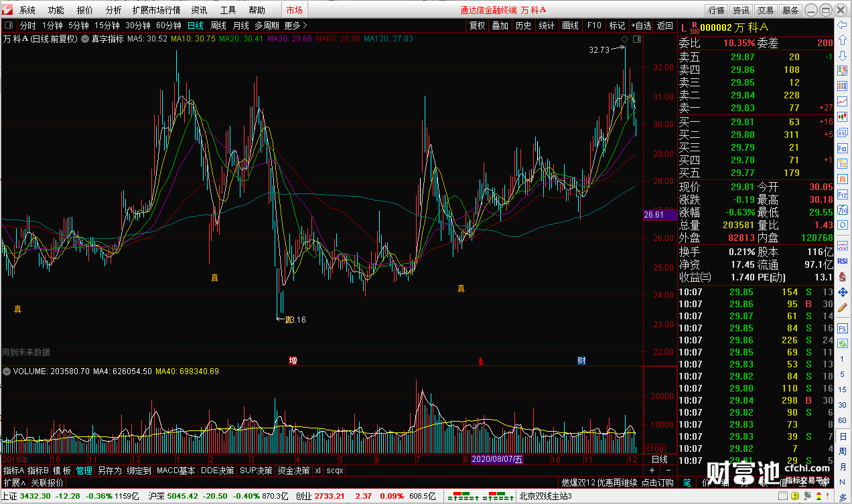
Task: Switch to 周线 weekly chart
Action: [x=218, y=25]
